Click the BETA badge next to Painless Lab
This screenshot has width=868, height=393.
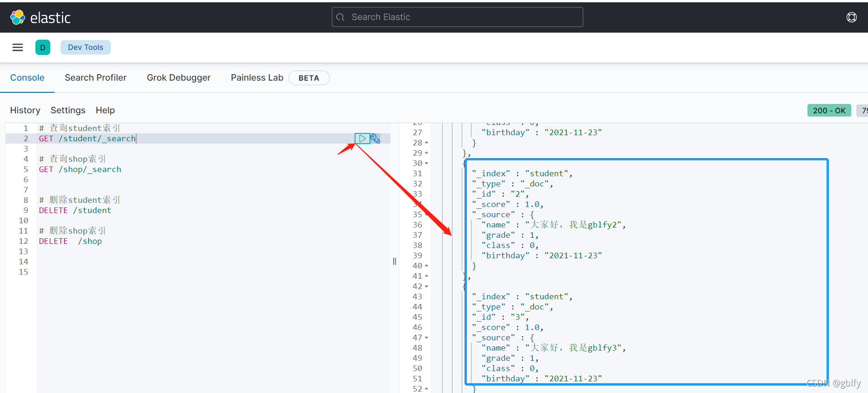tap(309, 78)
